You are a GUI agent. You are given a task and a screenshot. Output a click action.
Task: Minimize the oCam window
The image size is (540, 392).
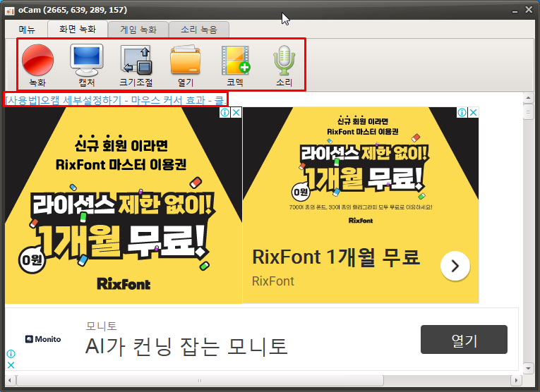coord(515,11)
